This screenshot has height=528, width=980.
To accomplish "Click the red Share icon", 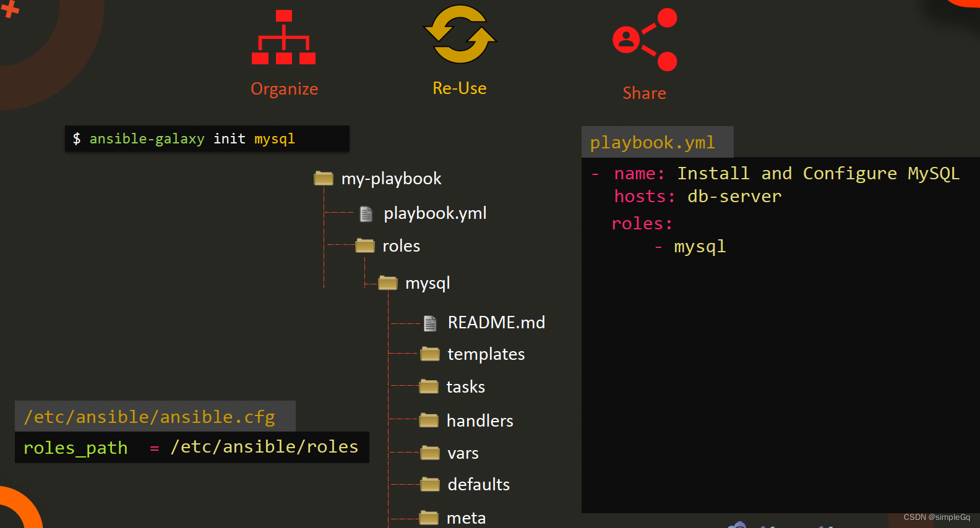I will [x=645, y=40].
